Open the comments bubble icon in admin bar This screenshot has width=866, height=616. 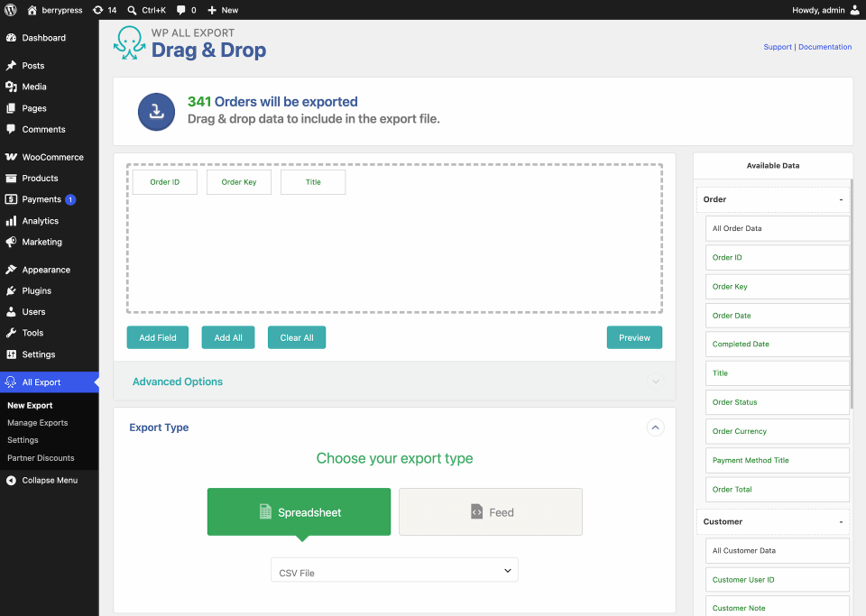tap(180, 10)
